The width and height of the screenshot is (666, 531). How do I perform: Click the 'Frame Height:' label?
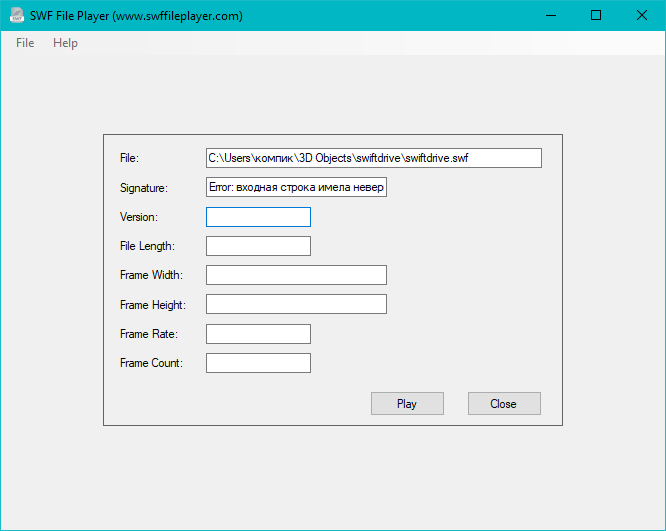(x=153, y=305)
